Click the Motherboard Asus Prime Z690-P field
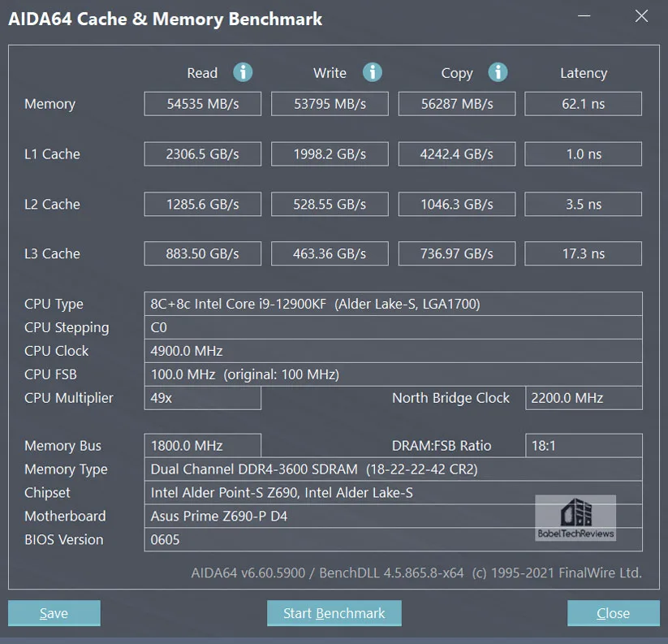The width and height of the screenshot is (668, 644). tap(393, 516)
